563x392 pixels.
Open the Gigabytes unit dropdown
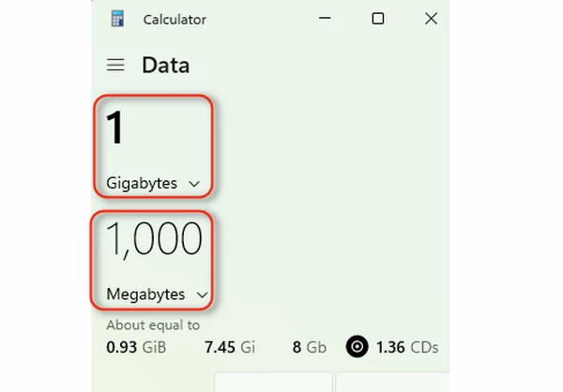tap(152, 184)
